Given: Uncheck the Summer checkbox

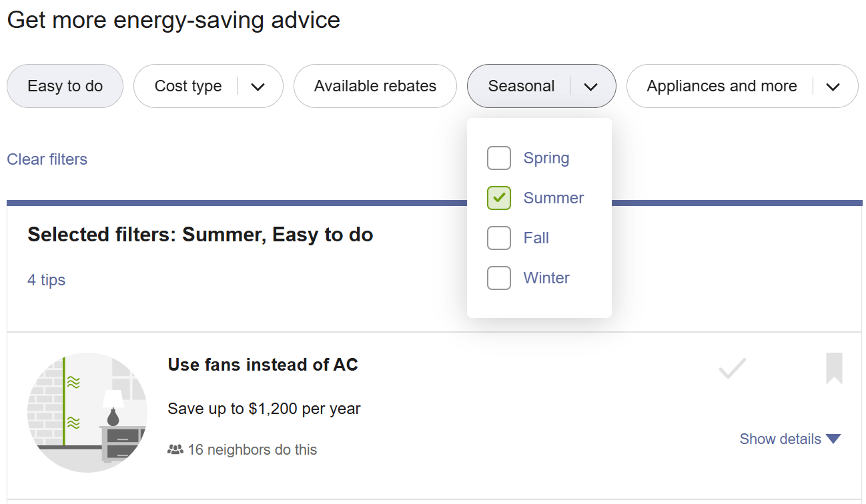Looking at the screenshot, I should coord(498,198).
